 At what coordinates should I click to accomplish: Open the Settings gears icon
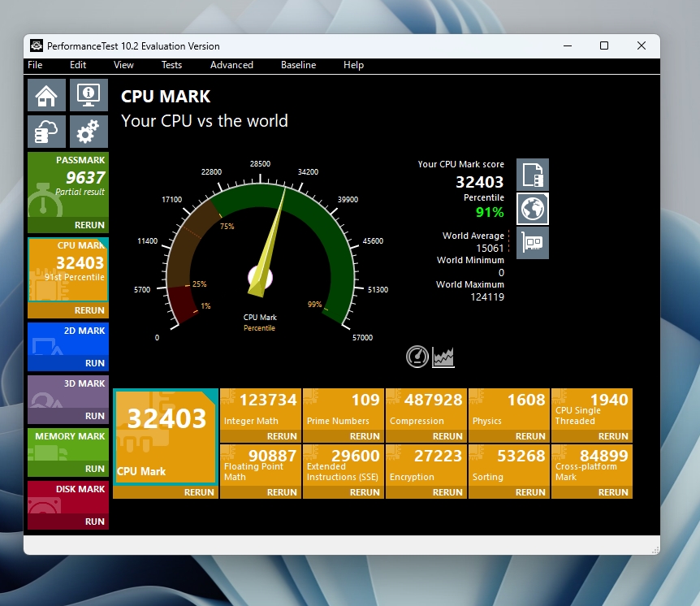click(89, 132)
